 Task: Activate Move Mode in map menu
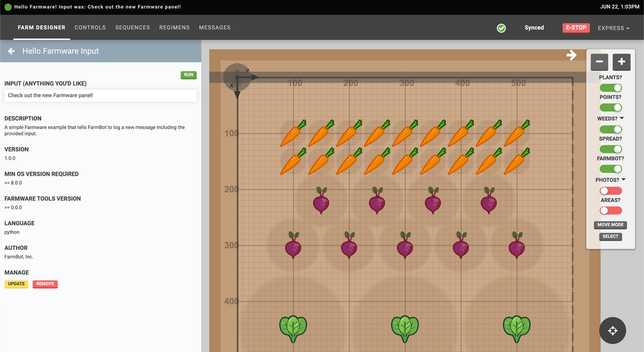tap(610, 225)
